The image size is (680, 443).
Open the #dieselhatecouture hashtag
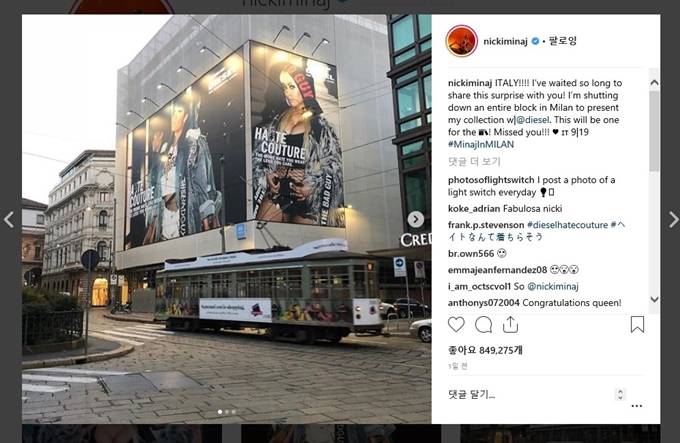(567, 225)
